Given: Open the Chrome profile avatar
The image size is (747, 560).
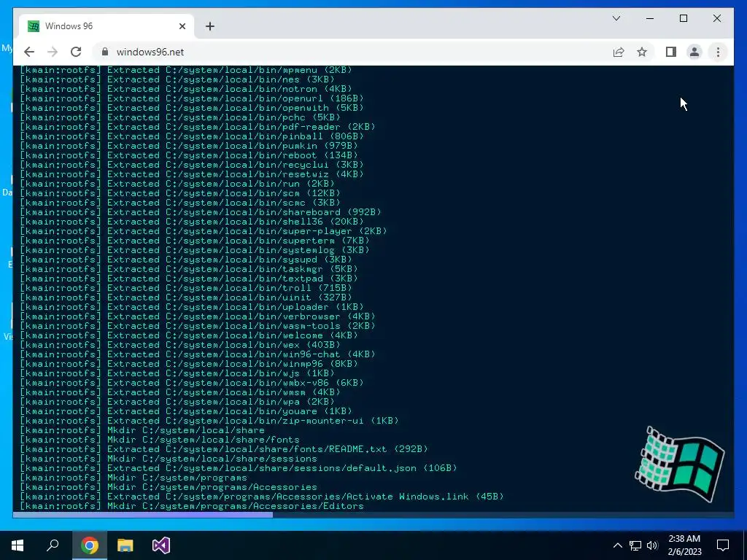Looking at the screenshot, I should 694,52.
